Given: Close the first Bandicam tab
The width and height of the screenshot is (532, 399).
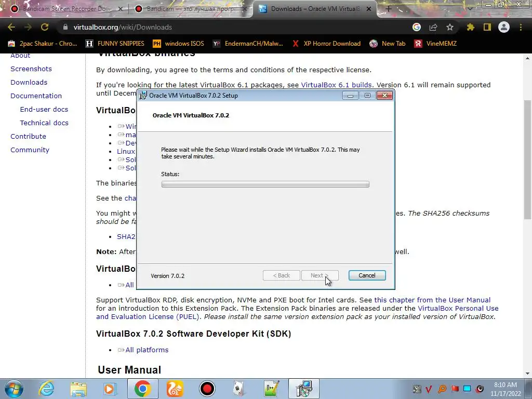Looking at the screenshot, I should click(120, 9).
